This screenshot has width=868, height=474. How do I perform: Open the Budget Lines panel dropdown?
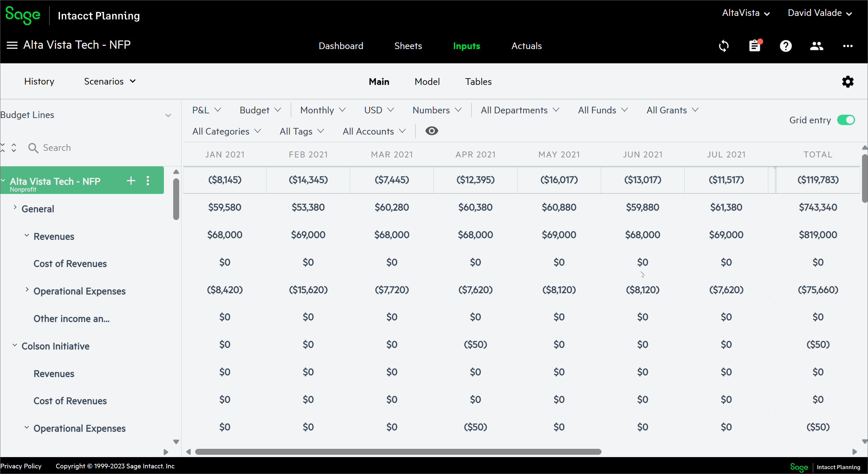[168, 115]
